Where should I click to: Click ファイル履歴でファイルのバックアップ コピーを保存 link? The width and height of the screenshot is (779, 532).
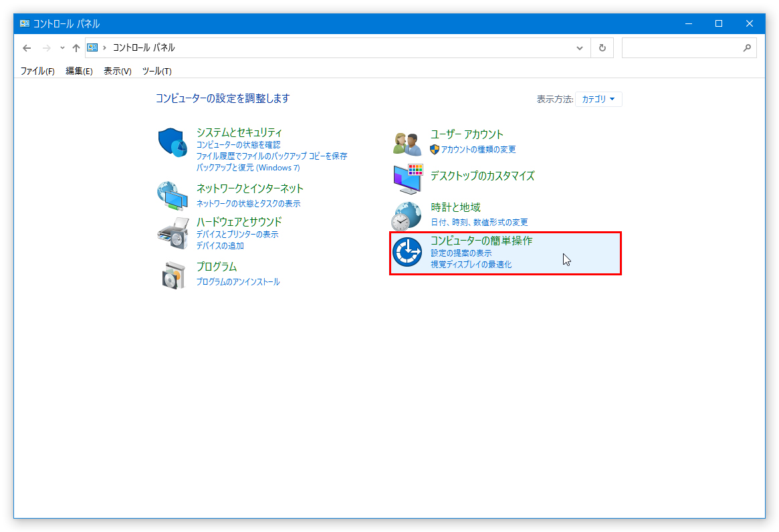[x=271, y=156]
